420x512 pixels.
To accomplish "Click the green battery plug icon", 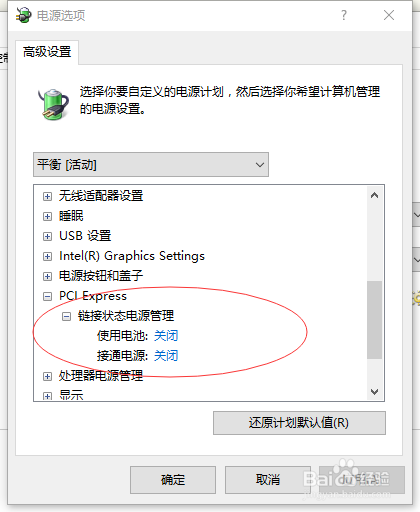I will point(53,104).
